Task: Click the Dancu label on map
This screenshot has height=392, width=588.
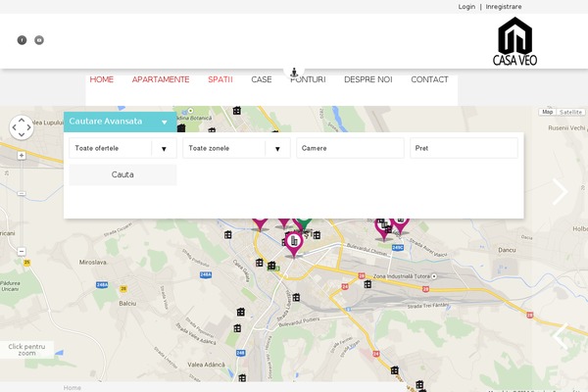Action: 507,250
